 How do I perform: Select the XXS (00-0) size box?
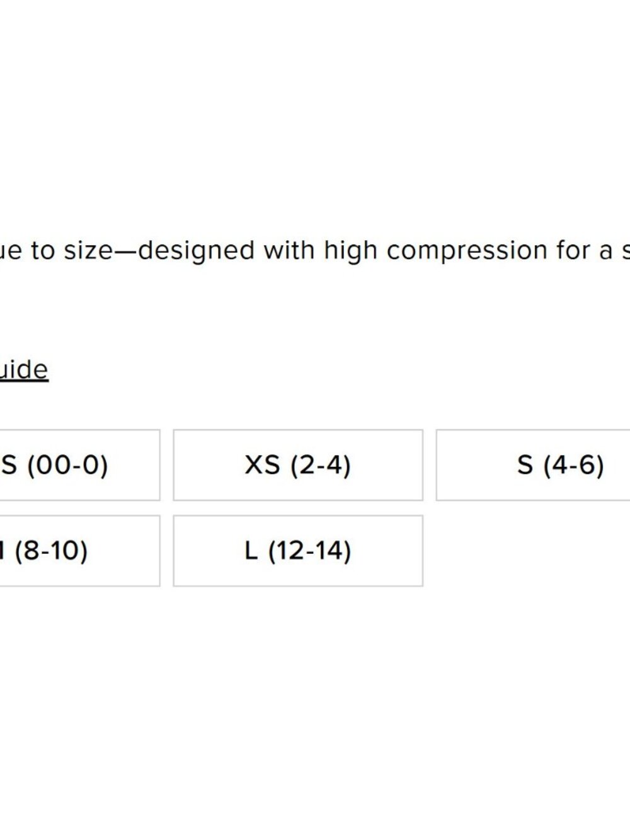point(69,465)
